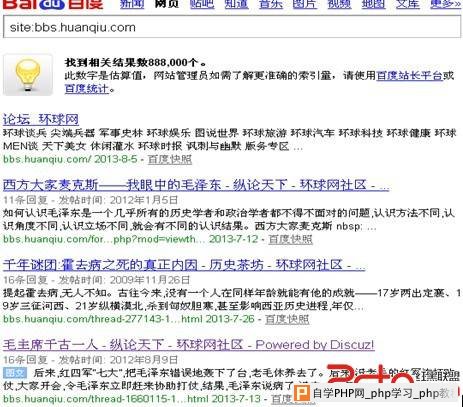Expand the 更多» menu

(x=446, y=4)
